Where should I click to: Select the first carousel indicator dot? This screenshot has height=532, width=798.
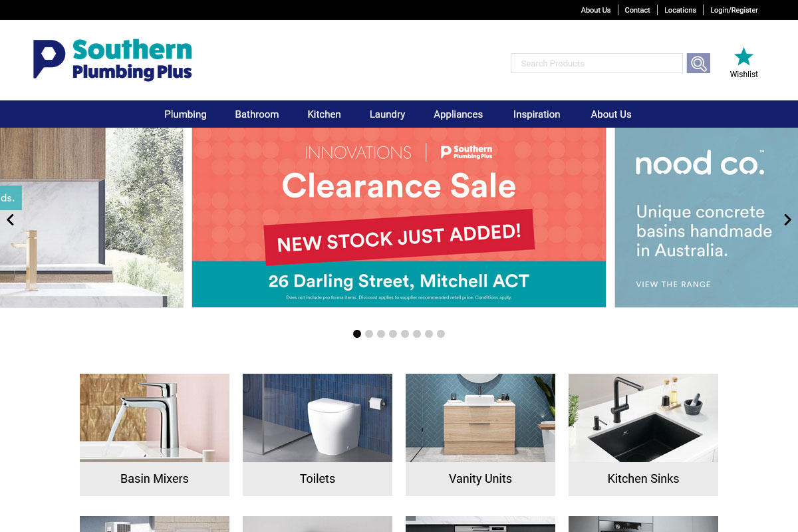[x=357, y=334]
